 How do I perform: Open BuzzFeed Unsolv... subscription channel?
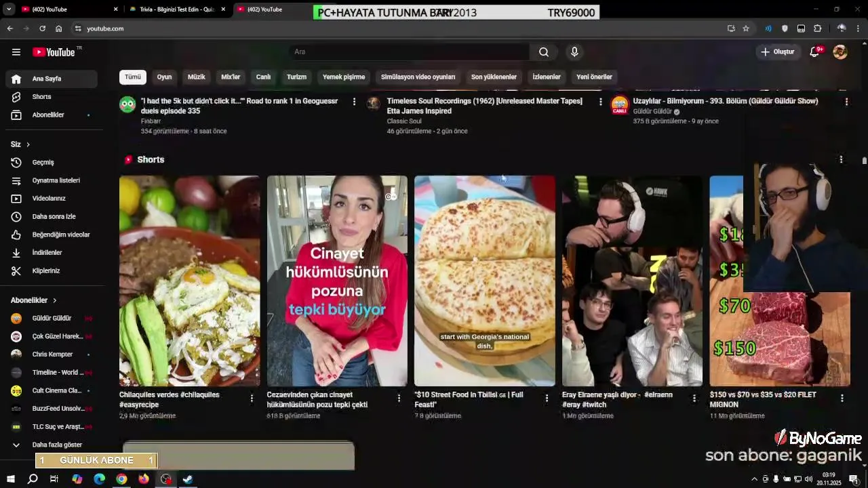tap(52, 409)
